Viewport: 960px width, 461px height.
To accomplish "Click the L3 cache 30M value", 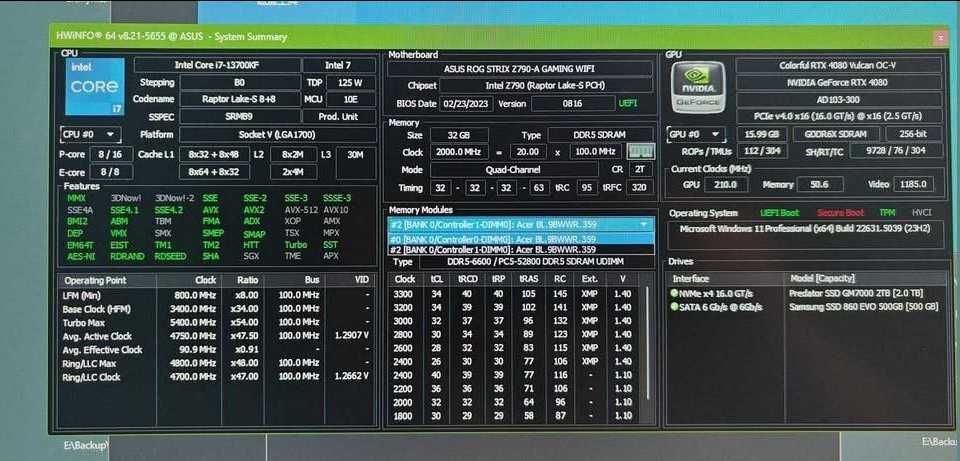I will pos(356,163).
